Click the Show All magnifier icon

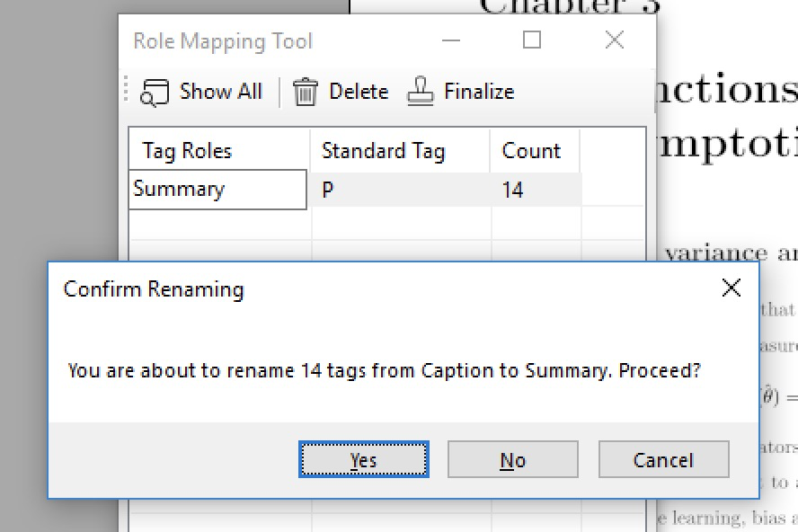tap(155, 92)
